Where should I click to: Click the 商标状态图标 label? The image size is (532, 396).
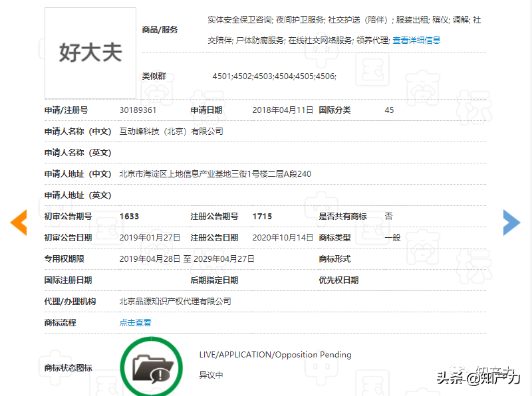(68, 368)
